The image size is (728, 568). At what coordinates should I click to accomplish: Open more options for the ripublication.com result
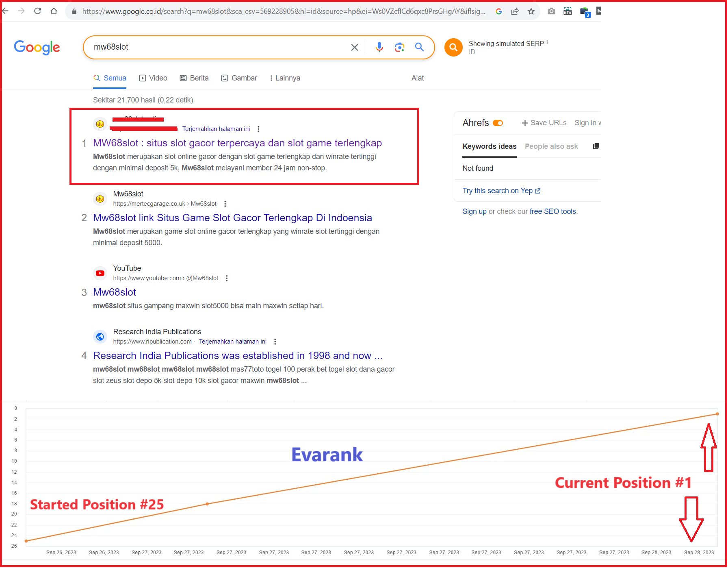pyautogui.click(x=275, y=342)
